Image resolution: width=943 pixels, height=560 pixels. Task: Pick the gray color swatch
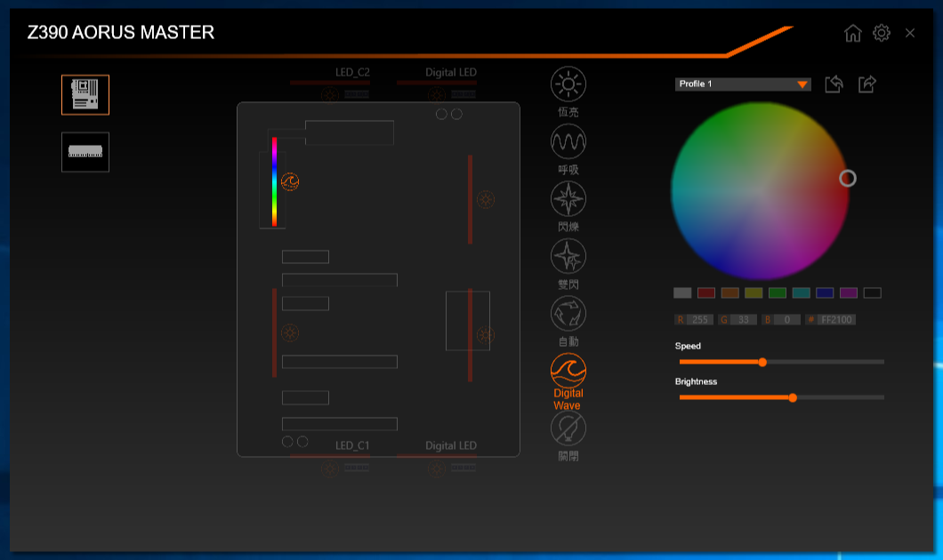click(682, 293)
